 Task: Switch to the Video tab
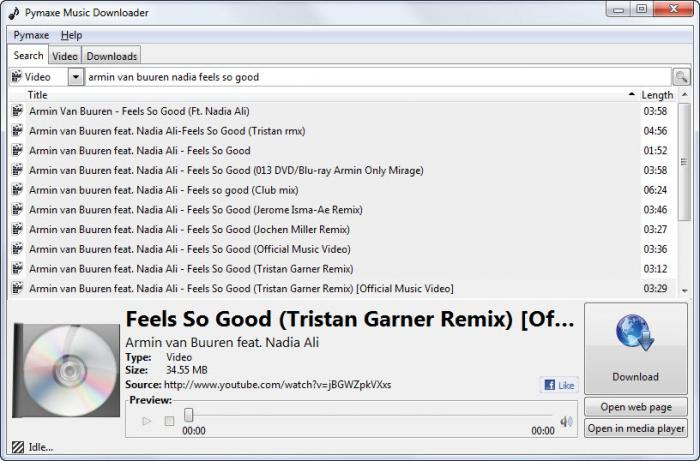pos(65,56)
